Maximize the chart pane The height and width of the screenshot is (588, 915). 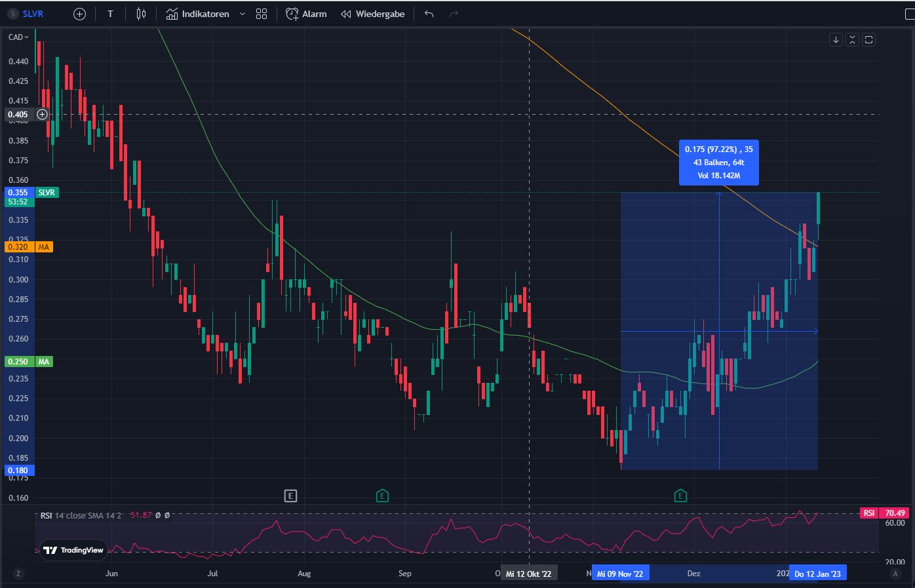point(868,40)
